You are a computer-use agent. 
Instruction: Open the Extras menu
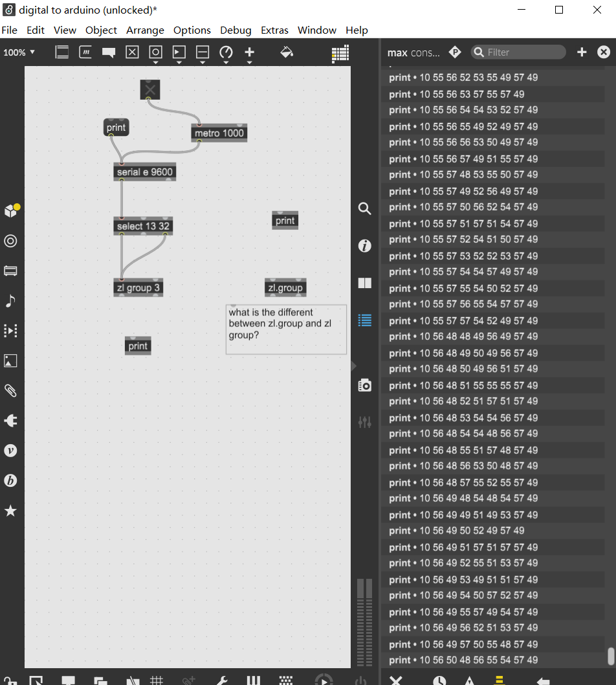click(x=274, y=30)
